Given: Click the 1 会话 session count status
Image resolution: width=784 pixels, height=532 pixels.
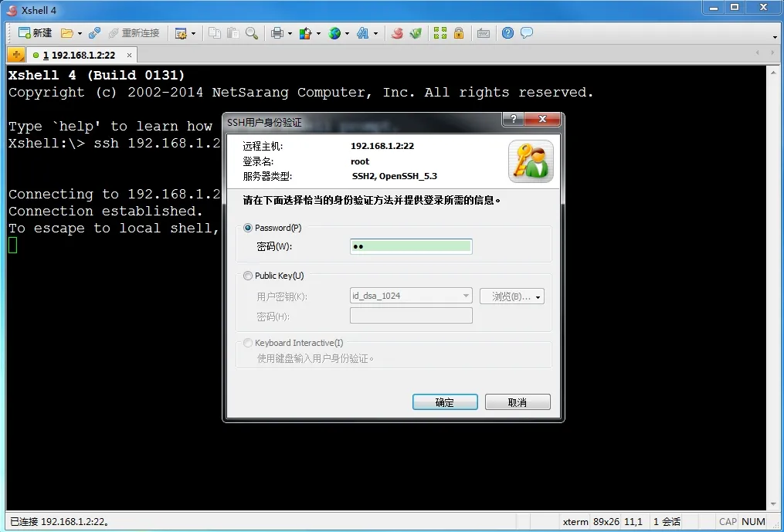Looking at the screenshot, I should pyautogui.click(x=667, y=521).
